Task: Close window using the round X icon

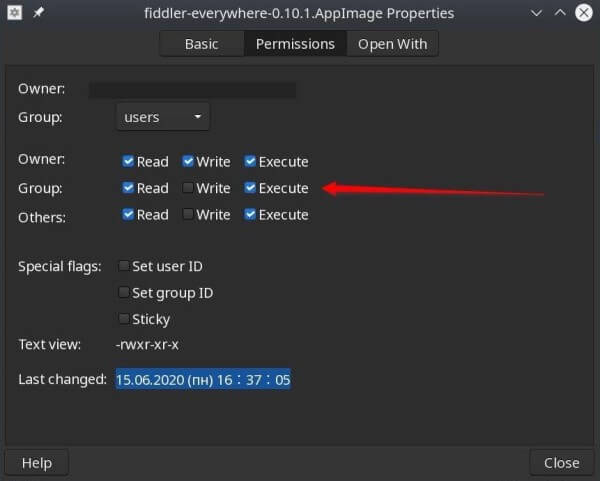Action: 584,13
